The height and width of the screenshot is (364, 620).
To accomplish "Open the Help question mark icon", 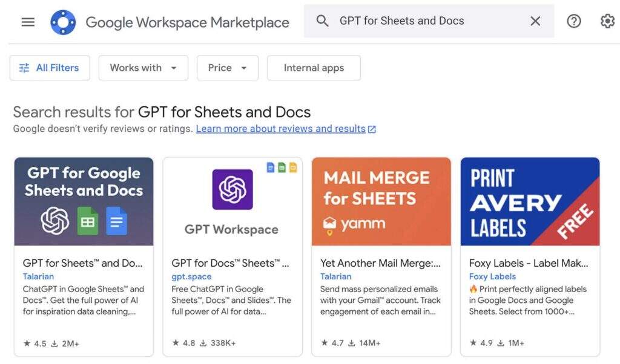I will [573, 21].
